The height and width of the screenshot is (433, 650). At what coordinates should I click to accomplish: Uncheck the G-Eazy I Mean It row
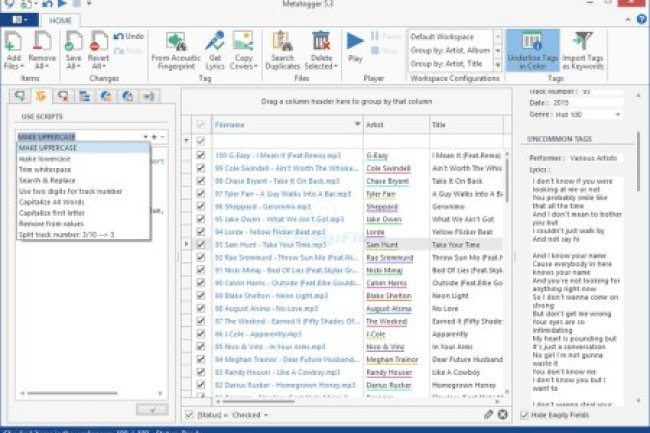(201, 155)
